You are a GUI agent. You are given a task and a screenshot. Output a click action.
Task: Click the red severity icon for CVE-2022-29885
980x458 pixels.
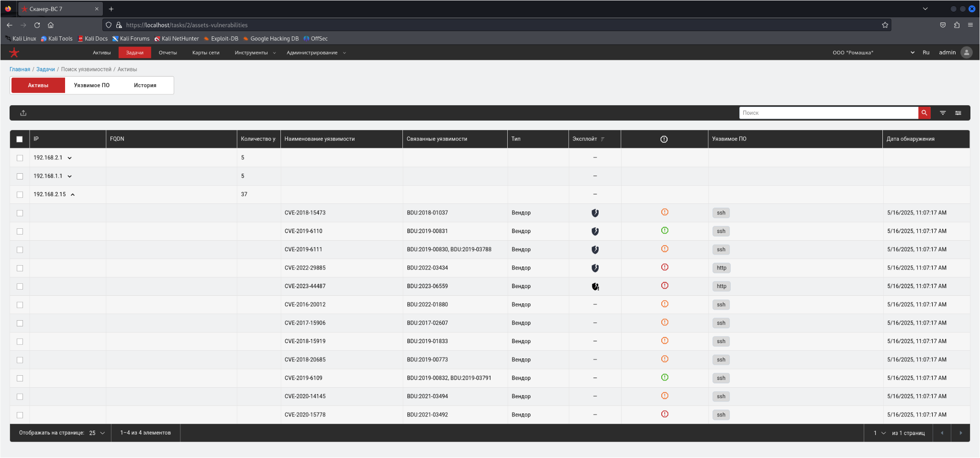[x=664, y=268]
